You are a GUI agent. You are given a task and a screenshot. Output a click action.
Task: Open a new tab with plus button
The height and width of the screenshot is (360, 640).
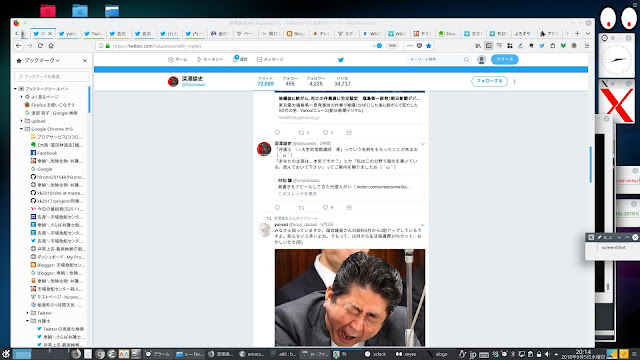[x=577, y=33]
